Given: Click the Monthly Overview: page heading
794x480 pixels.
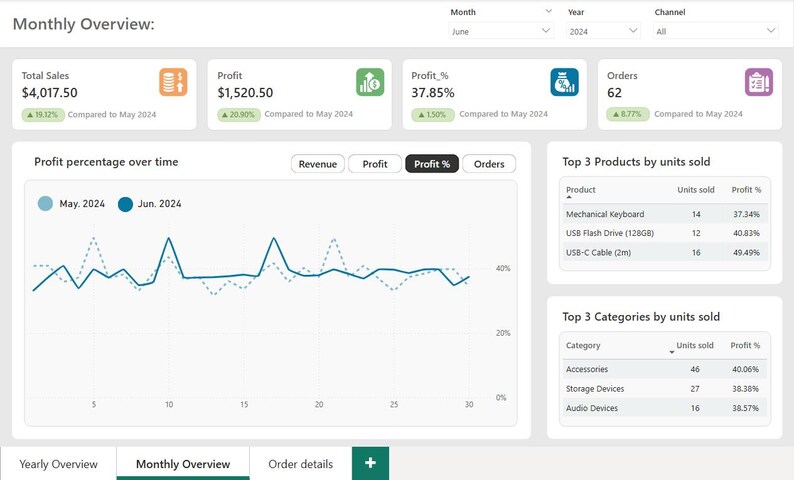Looking at the screenshot, I should (84, 24).
